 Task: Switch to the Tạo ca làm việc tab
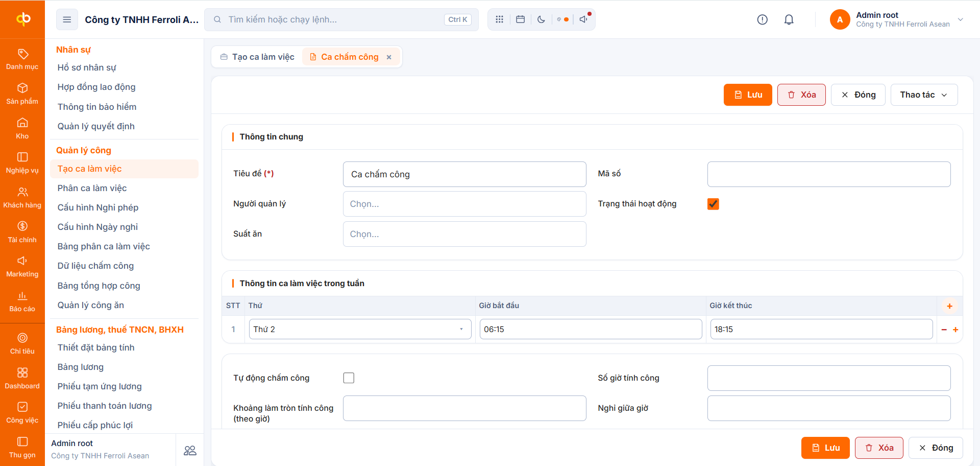(257, 57)
